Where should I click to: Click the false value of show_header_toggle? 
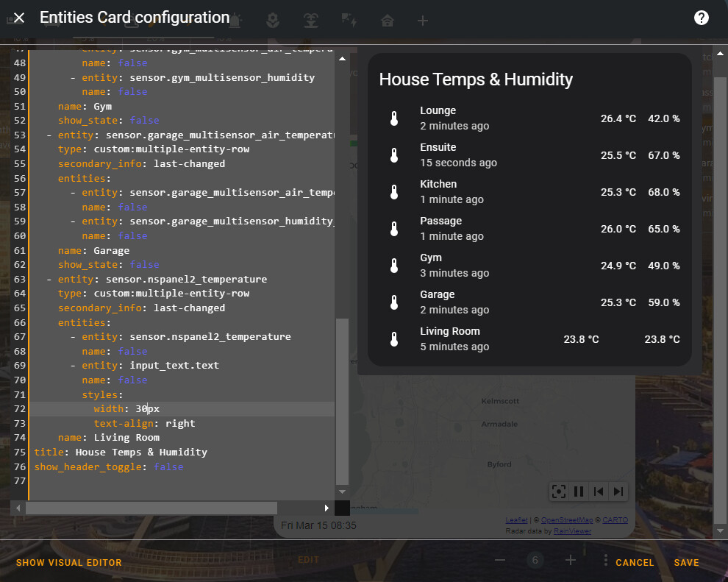[168, 466]
